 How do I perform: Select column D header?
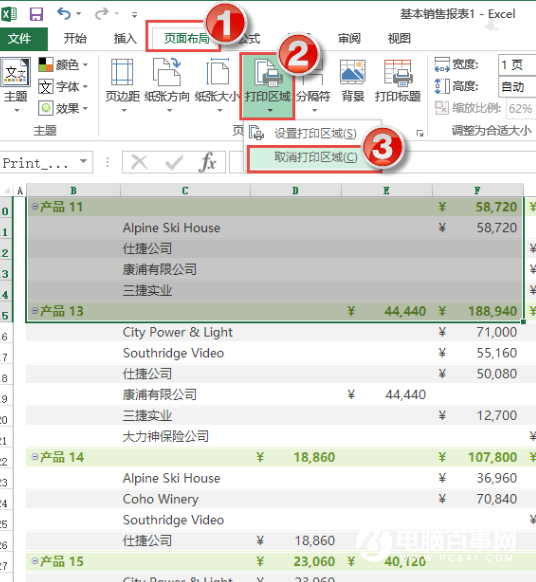pos(295,191)
